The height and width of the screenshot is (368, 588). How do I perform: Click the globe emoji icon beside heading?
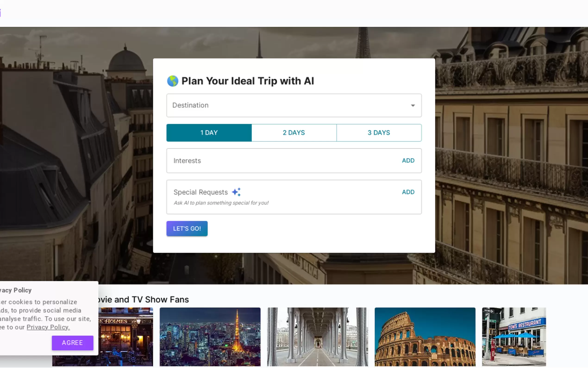(x=173, y=81)
